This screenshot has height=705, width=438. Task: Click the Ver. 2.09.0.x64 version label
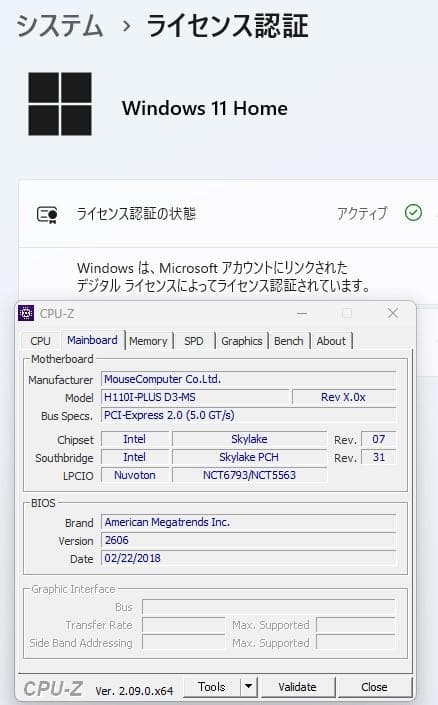tap(134, 691)
